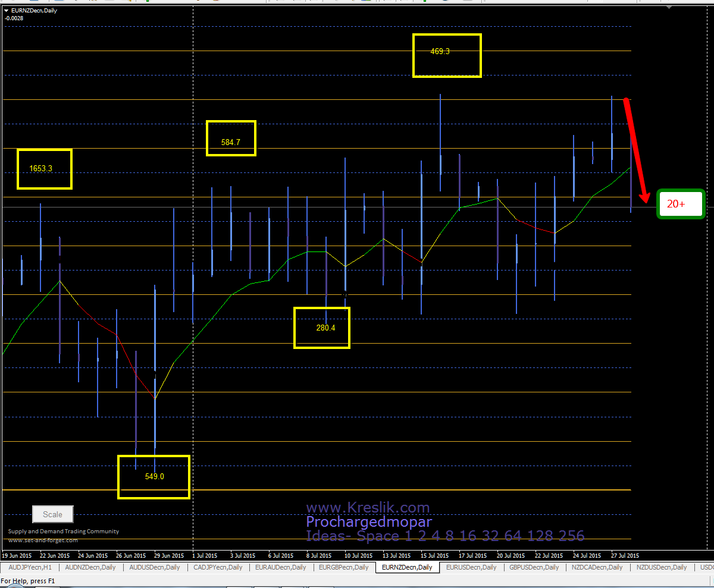Open the EURGBPecn,Daily chart tab
714x588 pixels.
pos(345,567)
